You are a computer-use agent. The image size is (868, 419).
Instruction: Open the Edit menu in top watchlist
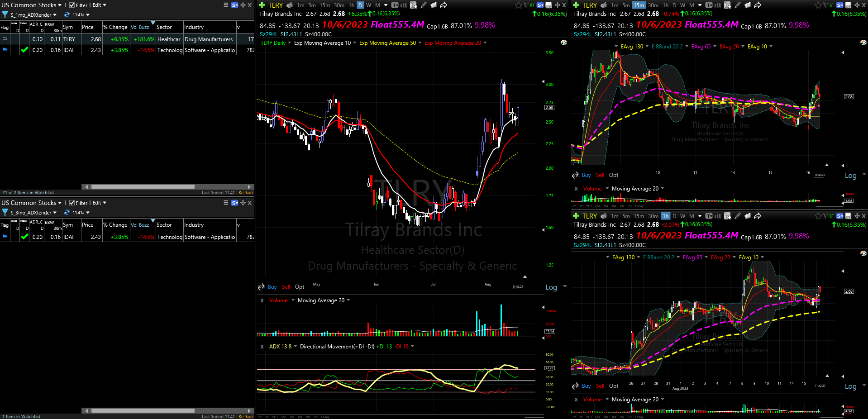pyautogui.click(x=100, y=5)
